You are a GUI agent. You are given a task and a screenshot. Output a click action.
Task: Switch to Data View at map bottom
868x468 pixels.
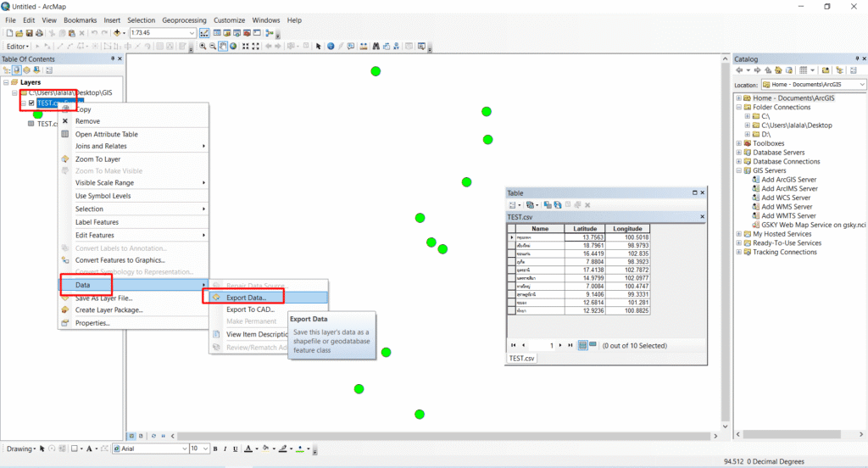click(x=131, y=436)
